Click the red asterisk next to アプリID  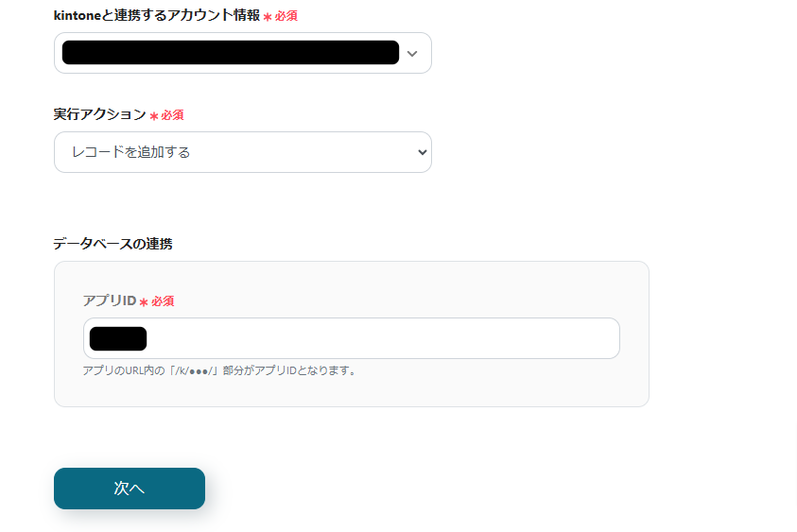[x=144, y=302]
